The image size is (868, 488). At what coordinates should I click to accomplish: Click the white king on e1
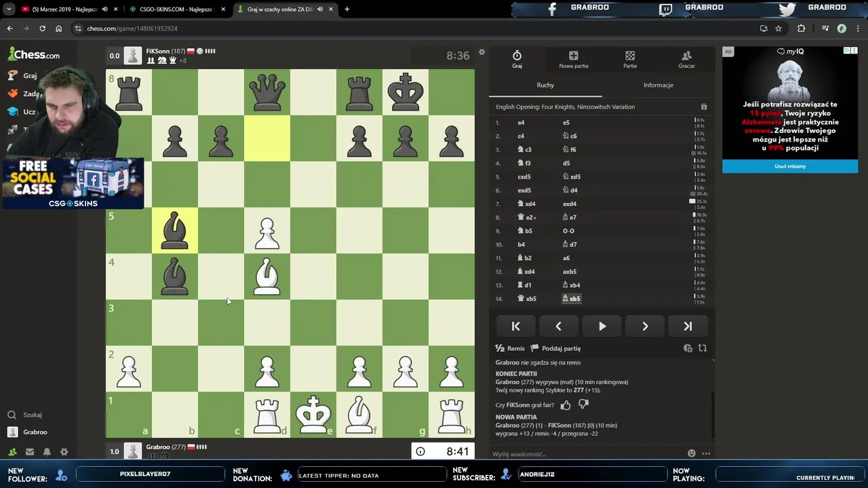pyautogui.click(x=313, y=415)
